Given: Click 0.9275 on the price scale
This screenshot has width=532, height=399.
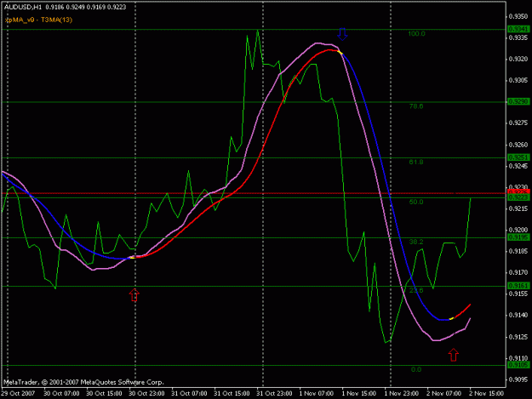Looking at the screenshot, I should [x=518, y=123].
